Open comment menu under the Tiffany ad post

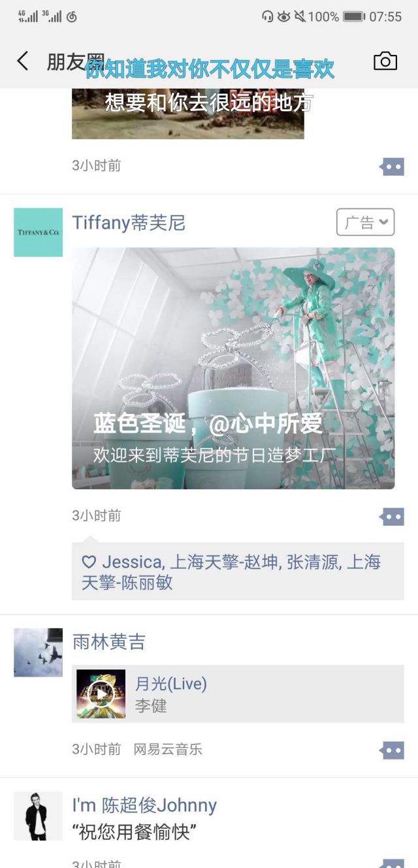(392, 517)
